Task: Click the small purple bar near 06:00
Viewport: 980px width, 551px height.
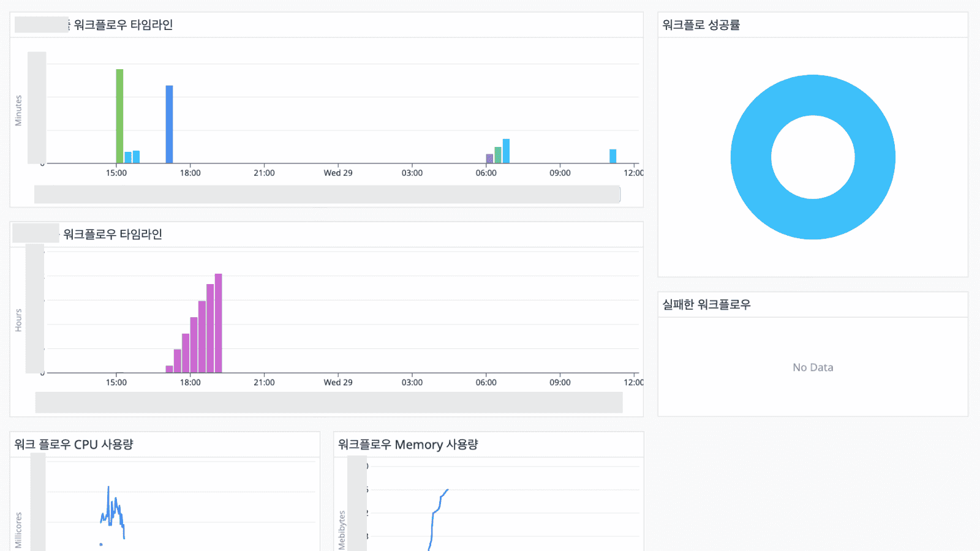Action: (488, 158)
